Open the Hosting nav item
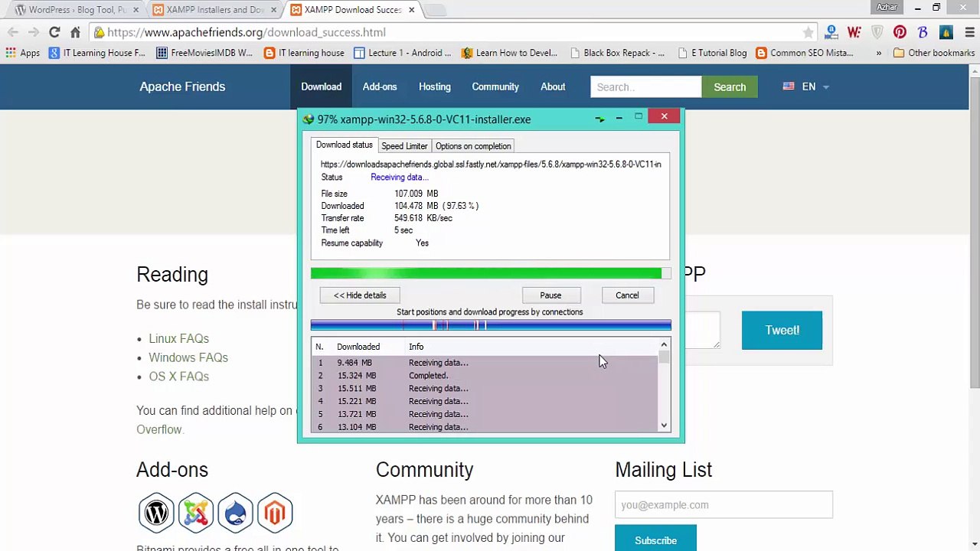The width and height of the screenshot is (980, 551). click(x=435, y=86)
